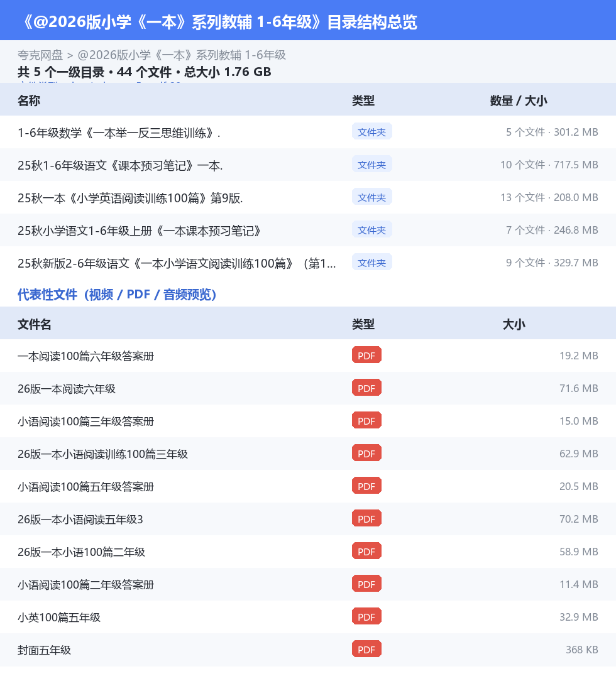Image resolution: width=616 pixels, height=686 pixels.
Task: Click breadcrumb @2026版小学《一本》系列教辅 1-6年级
Action: [182, 55]
